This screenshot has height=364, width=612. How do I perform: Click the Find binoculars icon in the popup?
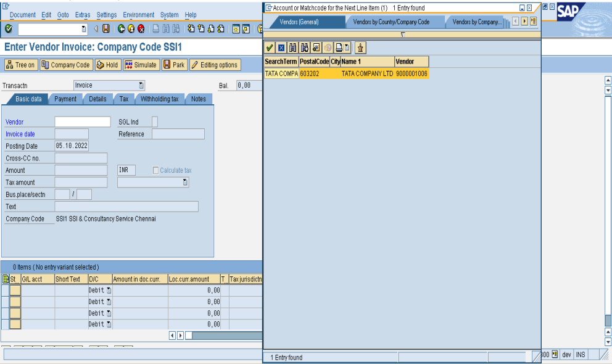[293, 48]
